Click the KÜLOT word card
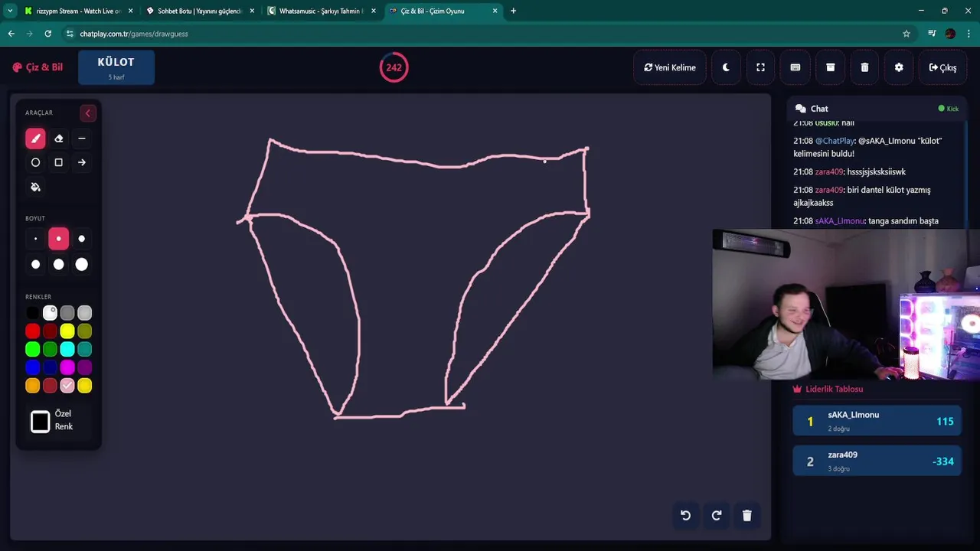 click(x=116, y=67)
